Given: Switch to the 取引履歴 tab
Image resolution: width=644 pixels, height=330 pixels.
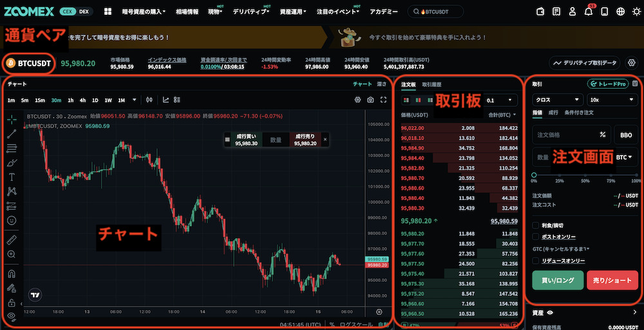Looking at the screenshot, I should (432, 84).
